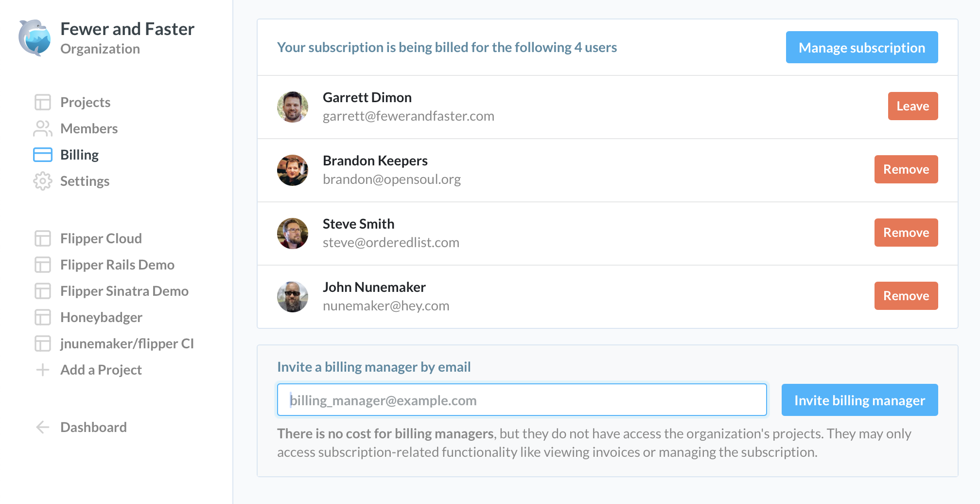Select the Billing card icon
980x504 pixels.
tap(43, 154)
